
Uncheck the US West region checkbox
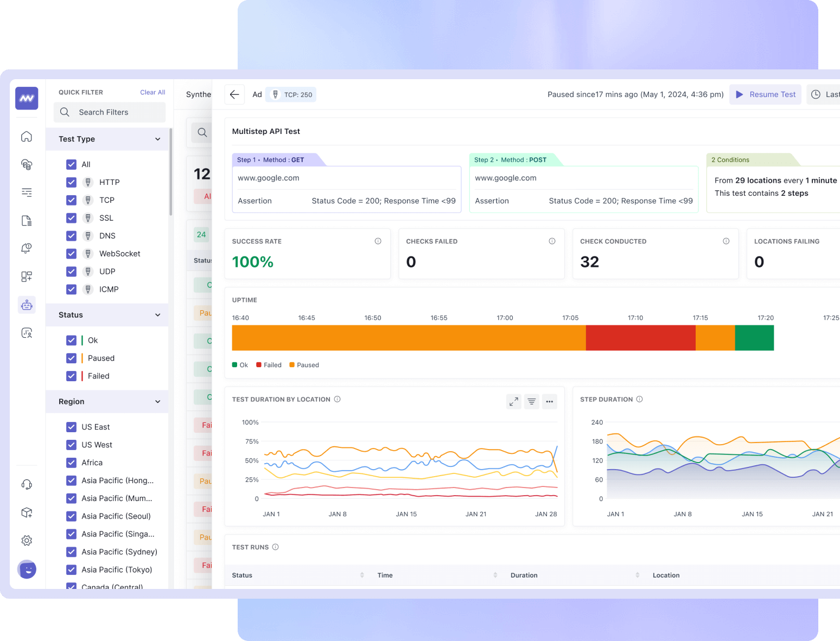coord(71,445)
